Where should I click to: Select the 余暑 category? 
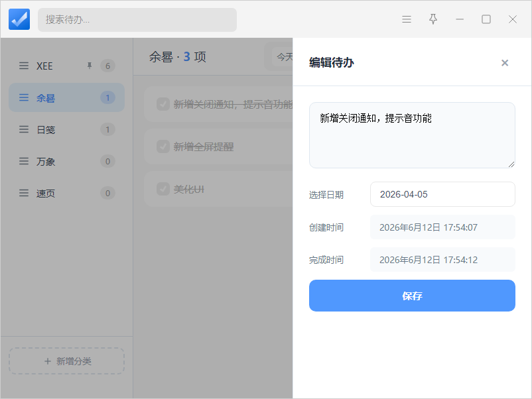(66, 97)
